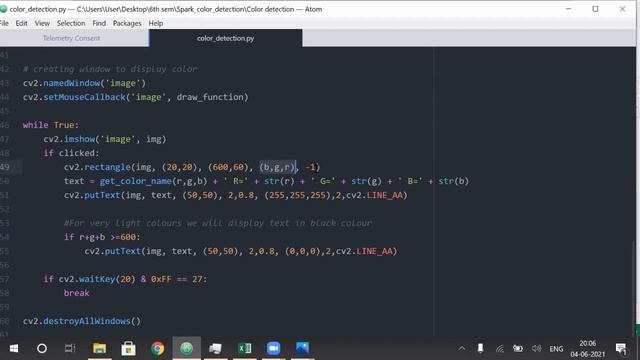640x360 pixels.
Task: Click '(255,255,255)' color tuple
Action: pyautogui.click(x=297, y=195)
